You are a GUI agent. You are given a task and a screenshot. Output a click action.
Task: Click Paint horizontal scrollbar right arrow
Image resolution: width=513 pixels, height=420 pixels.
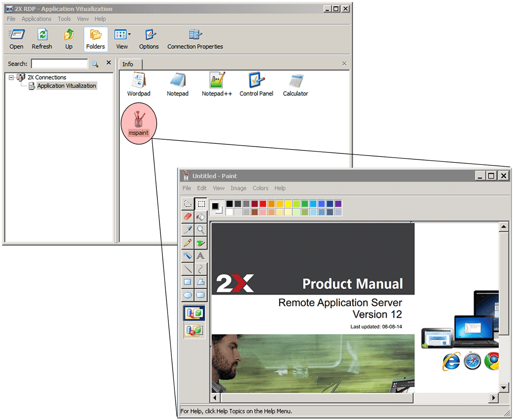click(494, 398)
